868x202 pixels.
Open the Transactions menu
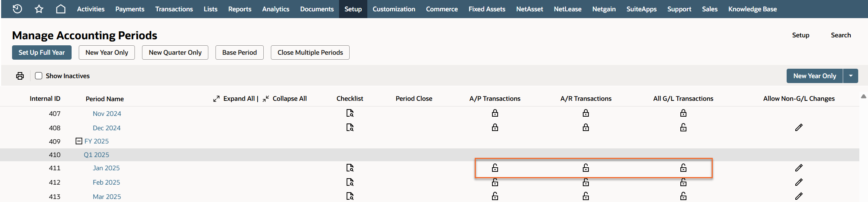point(174,9)
